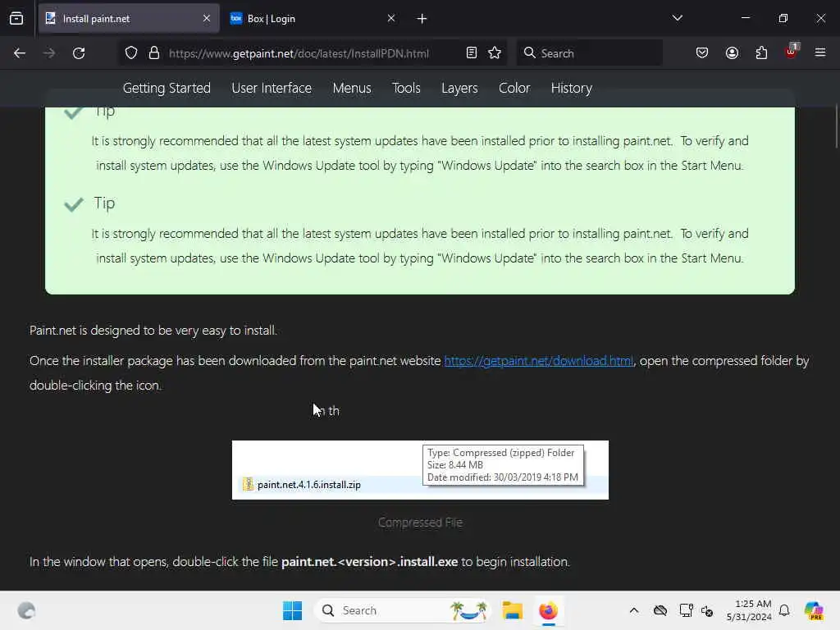Open tracking protection shield icon
The height and width of the screenshot is (630, 840).
131,53
